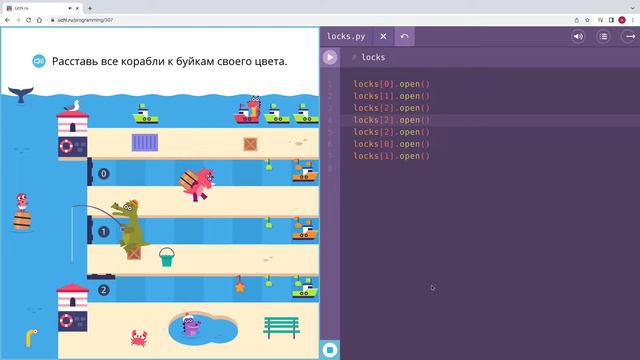This screenshot has width=640, height=360.
Task: Click the leftmost green ship at sea
Action: pyautogui.click(x=145, y=113)
